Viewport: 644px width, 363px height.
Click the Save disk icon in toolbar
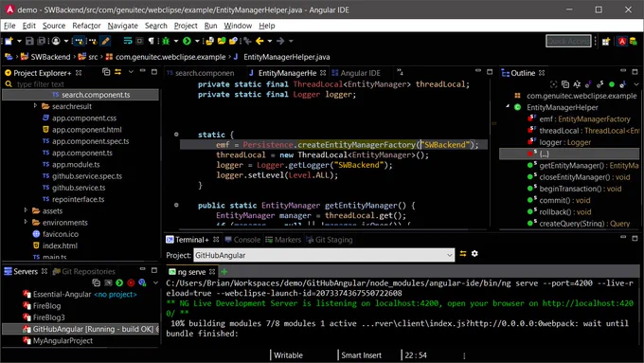click(29, 41)
